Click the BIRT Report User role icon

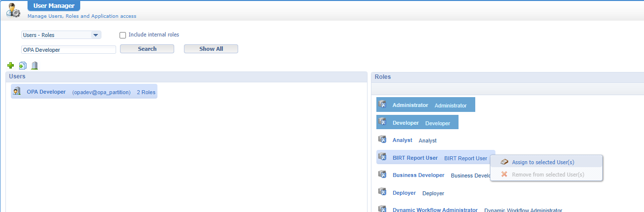pyautogui.click(x=382, y=157)
